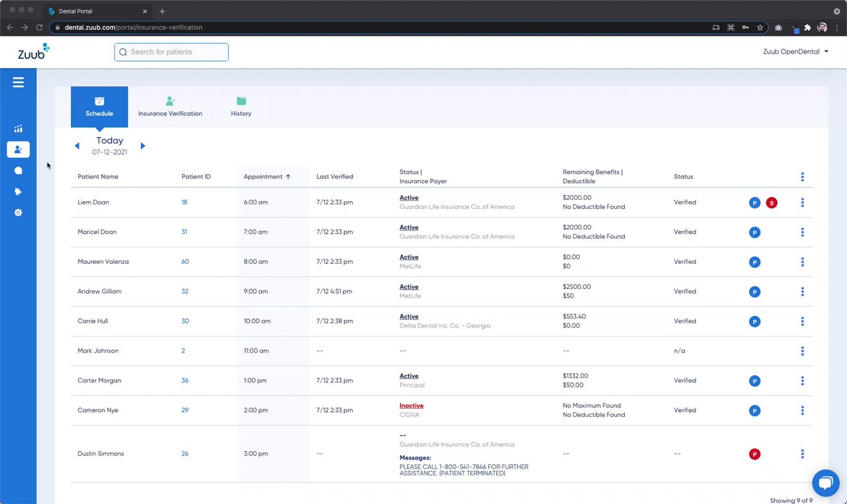Go to the previous day arrow

pyautogui.click(x=77, y=146)
